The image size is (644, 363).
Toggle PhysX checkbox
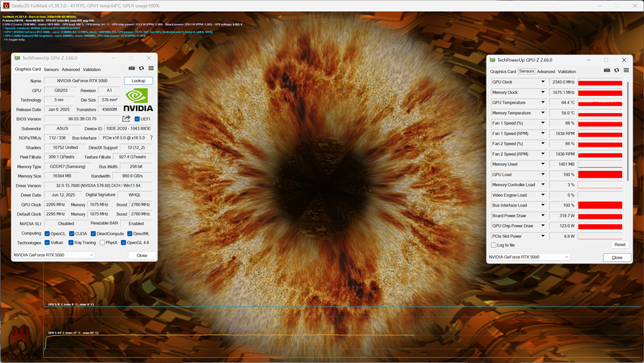click(x=103, y=243)
